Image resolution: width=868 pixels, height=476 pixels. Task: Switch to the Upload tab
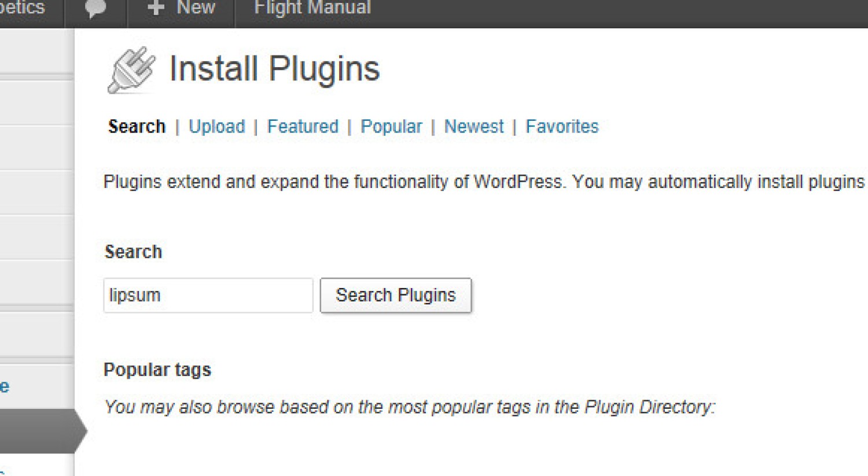(216, 127)
